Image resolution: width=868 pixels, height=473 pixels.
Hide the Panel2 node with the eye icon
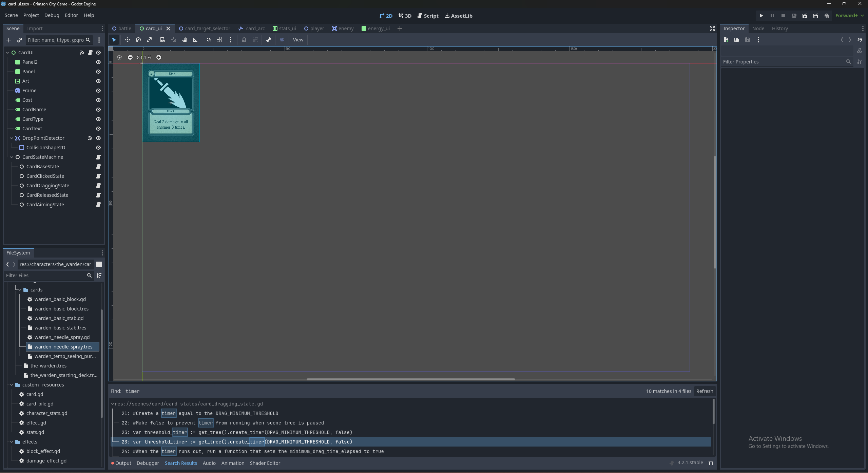point(98,62)
